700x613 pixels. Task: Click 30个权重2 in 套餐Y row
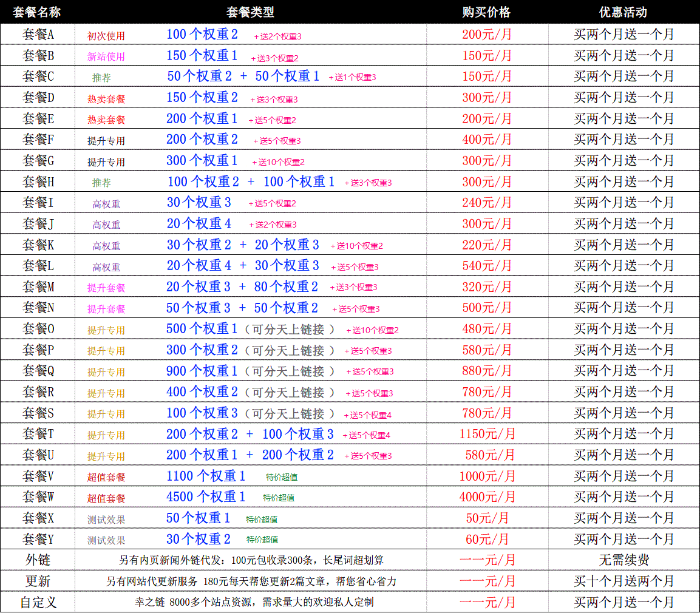(x=199, y=540)
